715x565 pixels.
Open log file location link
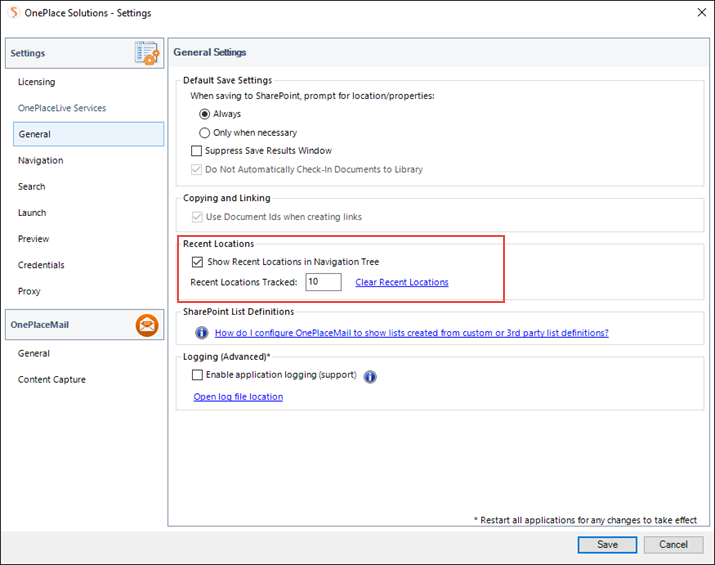(x=238, y=397)
